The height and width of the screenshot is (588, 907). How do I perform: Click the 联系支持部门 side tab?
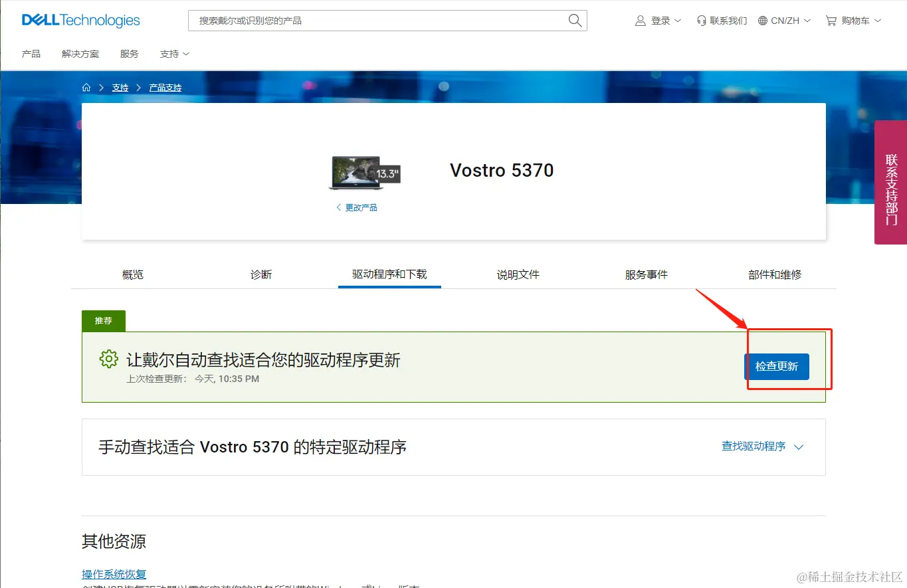click(891, 182)
